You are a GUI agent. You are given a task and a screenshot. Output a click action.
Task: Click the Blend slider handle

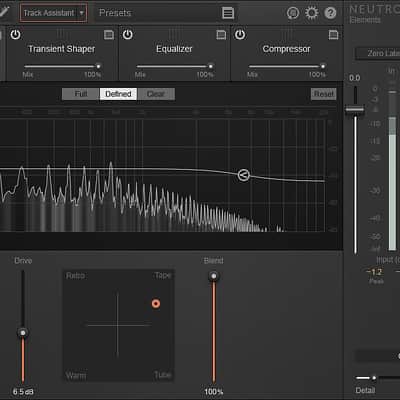214,276
